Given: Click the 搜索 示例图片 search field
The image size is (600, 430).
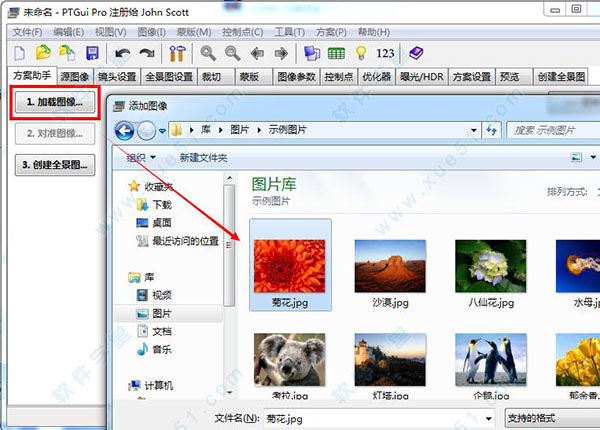Looking at the screenshot, I should pos(552,130).
